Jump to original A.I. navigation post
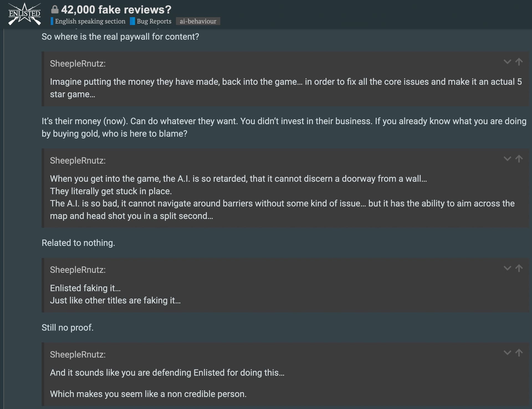Image resolution: width=532 pixels, height=409 pixels. (x=519, y=159)
